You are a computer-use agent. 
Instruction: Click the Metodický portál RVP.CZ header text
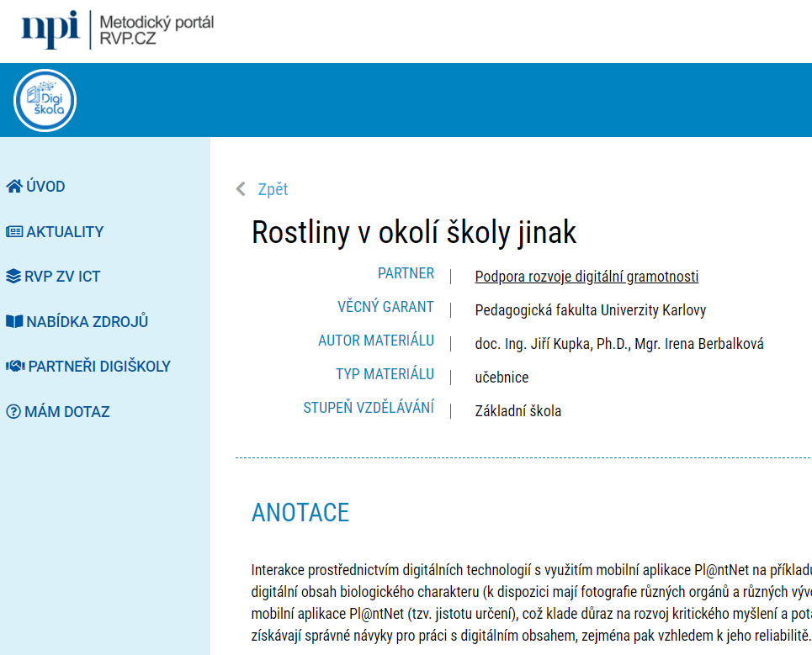[x=157, y=30]
